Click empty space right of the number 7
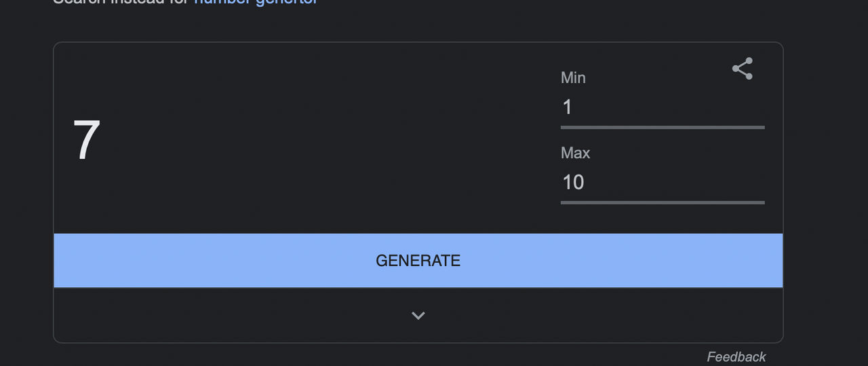 305,141
